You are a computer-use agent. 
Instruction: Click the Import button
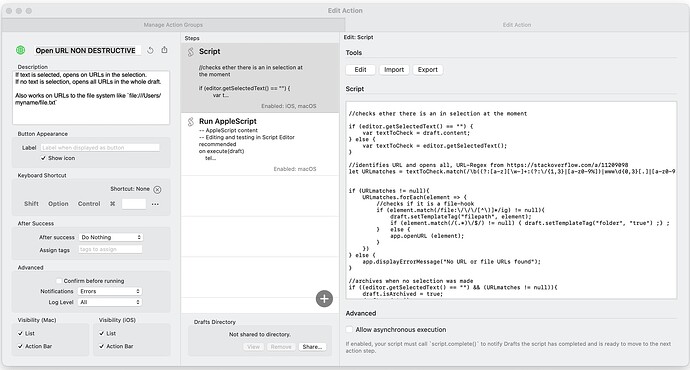(394, 70)
